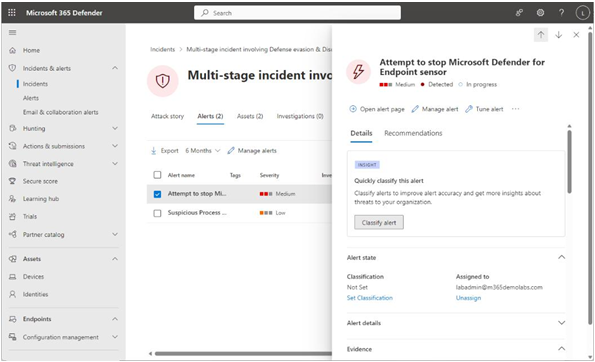
Task: Check the Suspicious Process alert checkbox
Action: [x=157, y=213]
